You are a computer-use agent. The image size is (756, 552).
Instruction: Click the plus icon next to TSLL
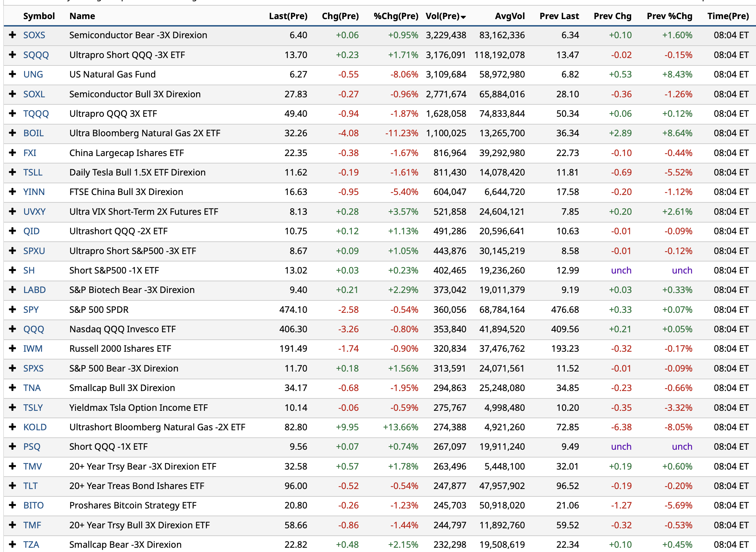coord(13,172)
